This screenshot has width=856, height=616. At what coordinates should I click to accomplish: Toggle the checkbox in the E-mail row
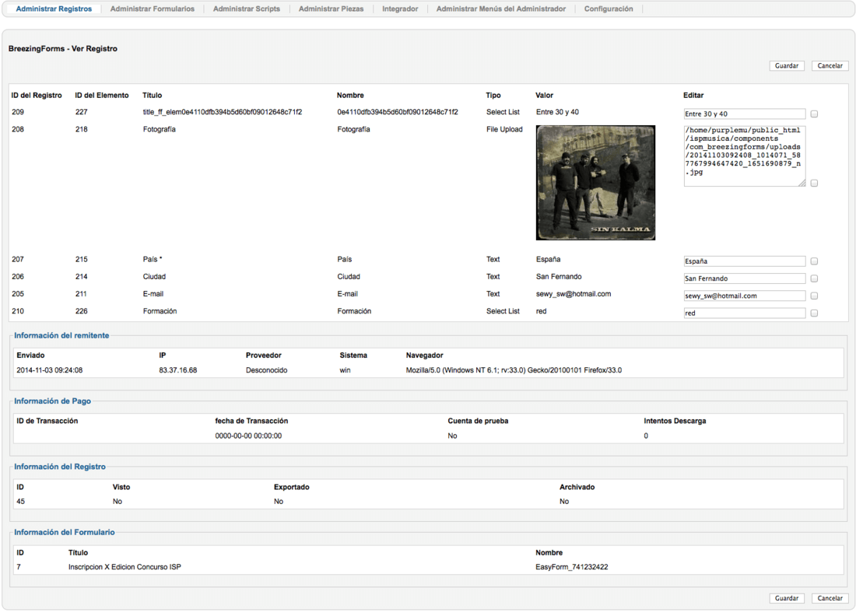[814, 296]
